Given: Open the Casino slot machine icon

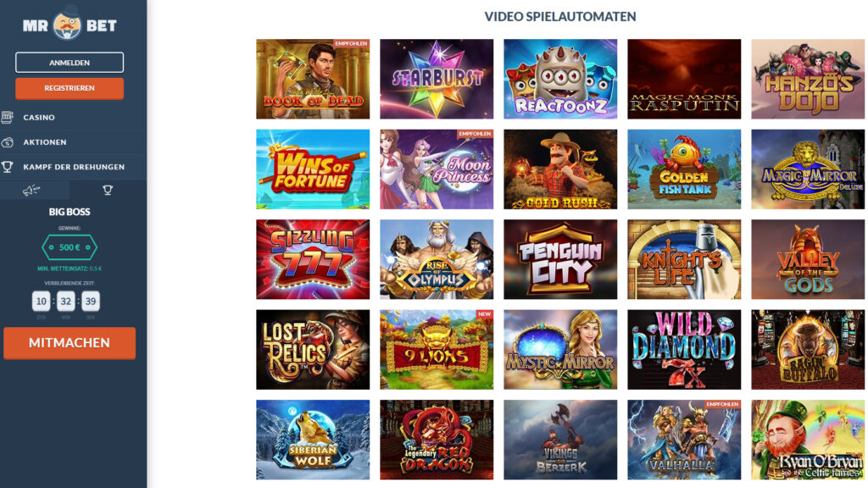Looking at the screenshot, I should point(7,117).
